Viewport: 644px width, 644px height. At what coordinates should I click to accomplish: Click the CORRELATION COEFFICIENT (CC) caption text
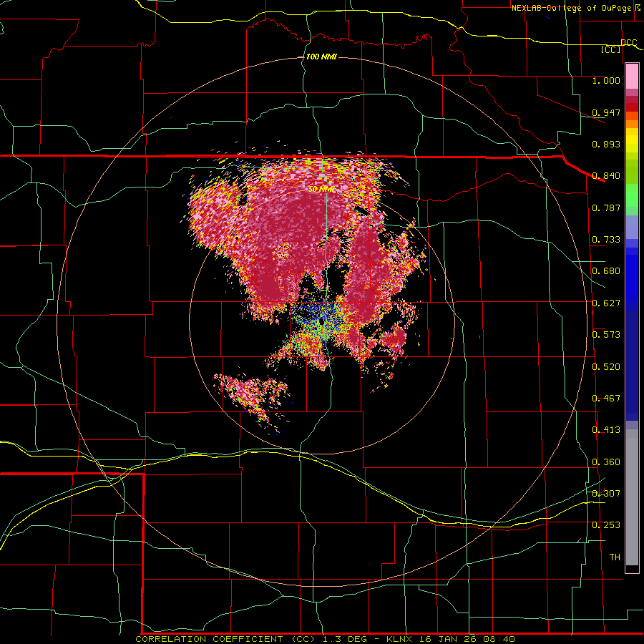pyautogui.click(x=225, y=639)
